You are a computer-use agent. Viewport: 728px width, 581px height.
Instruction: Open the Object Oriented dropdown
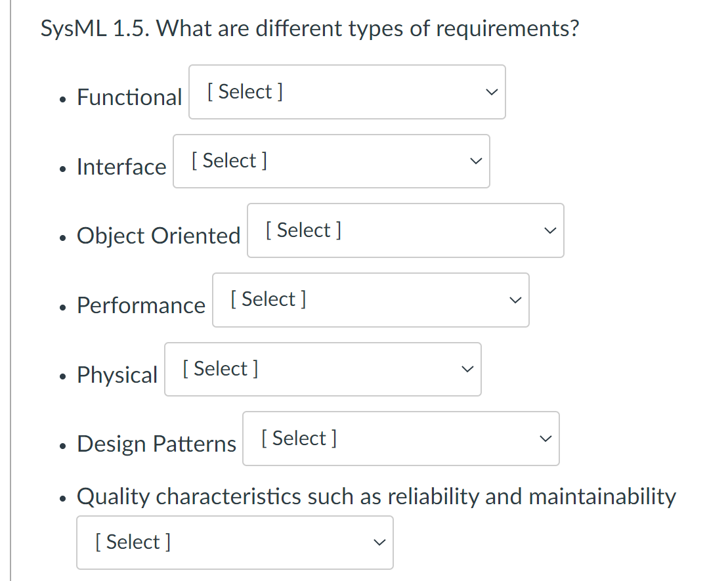405,230
